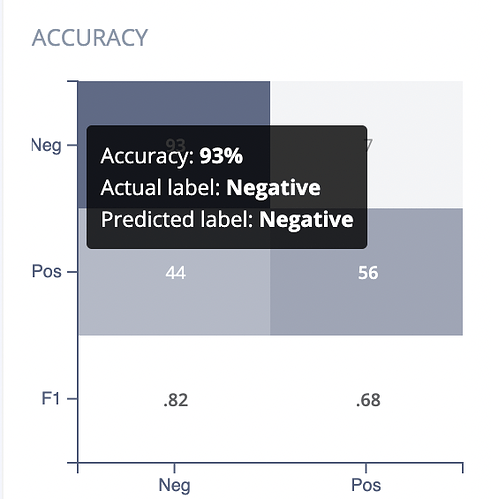The height and width of the screenshot is (499, 491).
Task: Select the Neg label on vertical axis
Action: click(46, 145)
